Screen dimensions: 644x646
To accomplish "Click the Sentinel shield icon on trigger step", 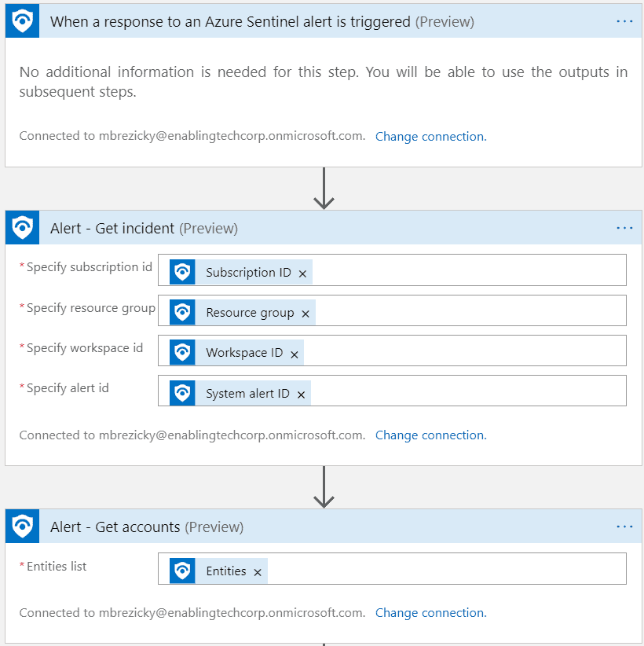I will pos(22,21).
